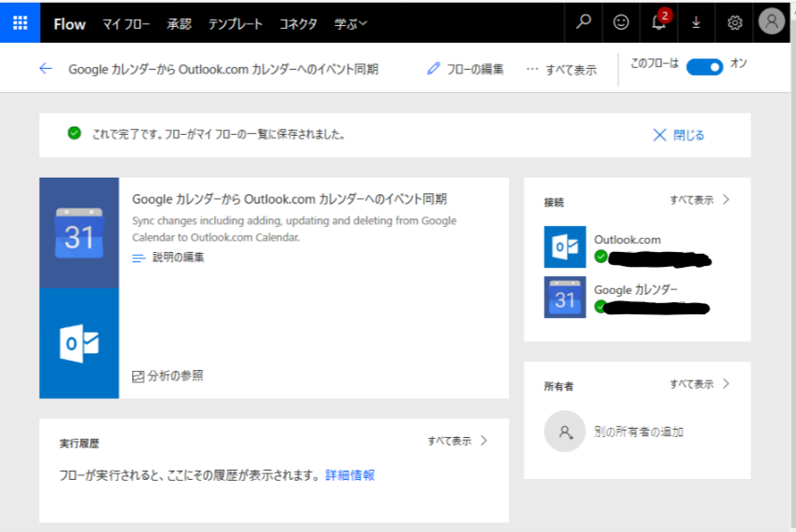The width and height of the screenshot is (796, 532).
Task: Click the Outlook.com connection green check
Action: coord(601,257)
